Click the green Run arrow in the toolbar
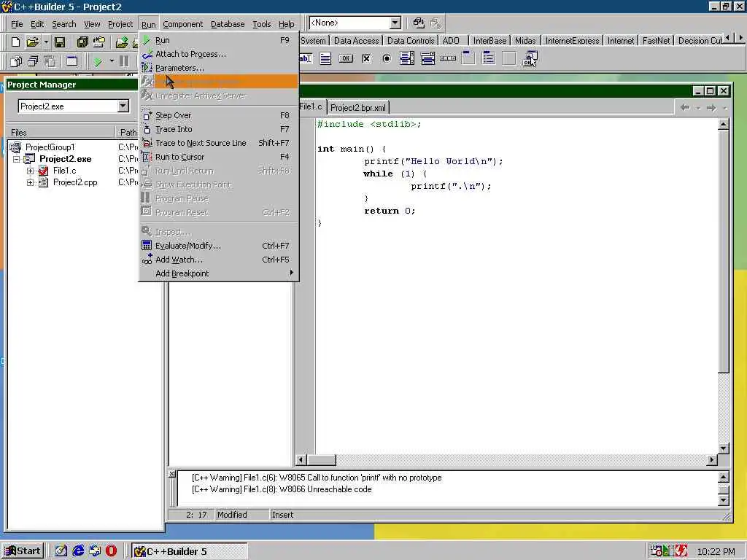Image resolution: width=747 pixels, height=560 pixels. point(98,61)
